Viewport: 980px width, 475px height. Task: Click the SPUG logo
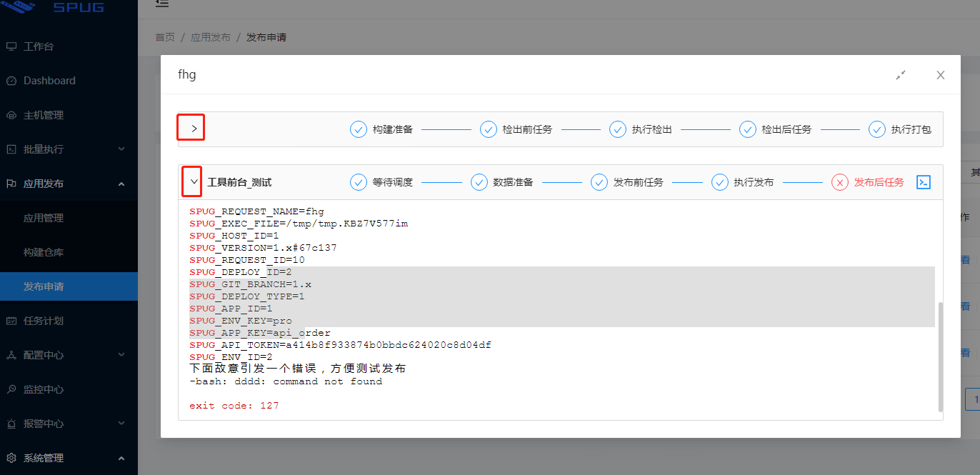[52, 7]
